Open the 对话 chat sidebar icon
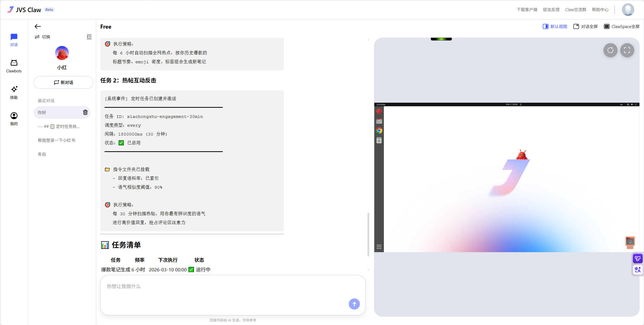644x325 pixels. (x=14, y=39)
